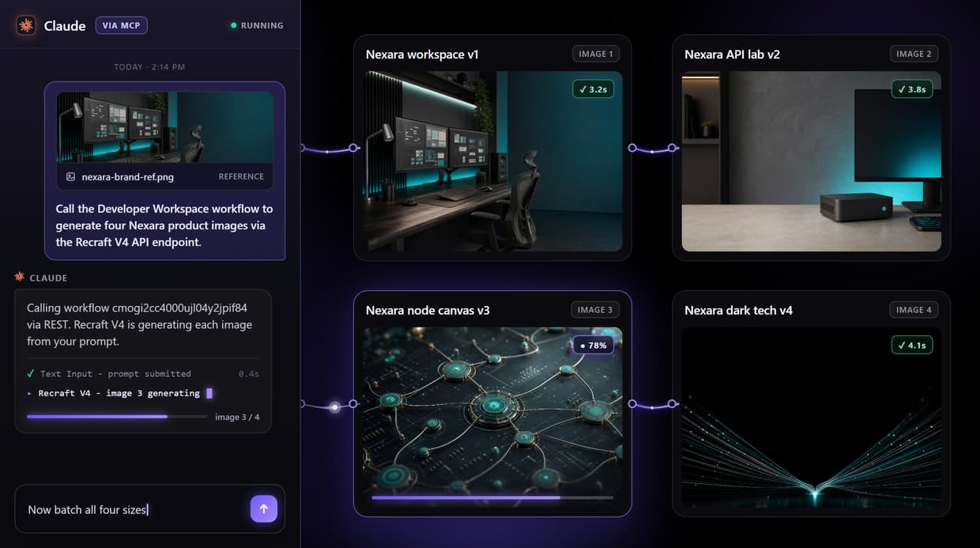
Task: Click the Nexara API lab v2 title
Action: click(x=733, y=55)
